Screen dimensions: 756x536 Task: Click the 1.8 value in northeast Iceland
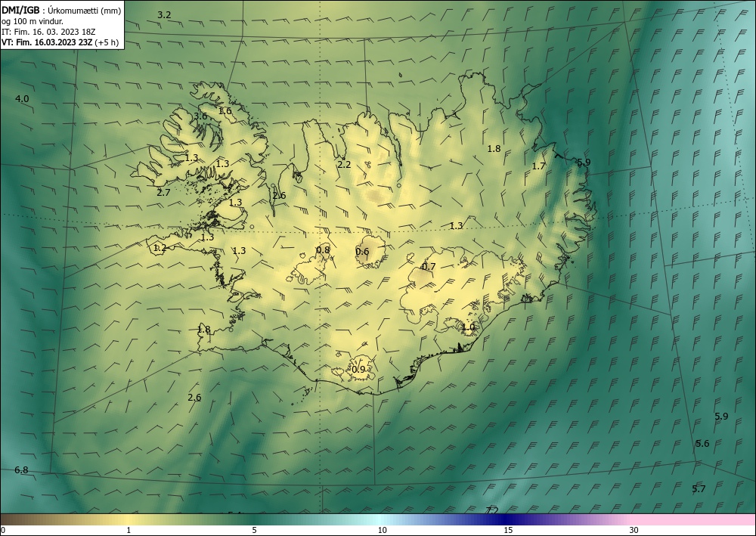(x=494, y=148)
